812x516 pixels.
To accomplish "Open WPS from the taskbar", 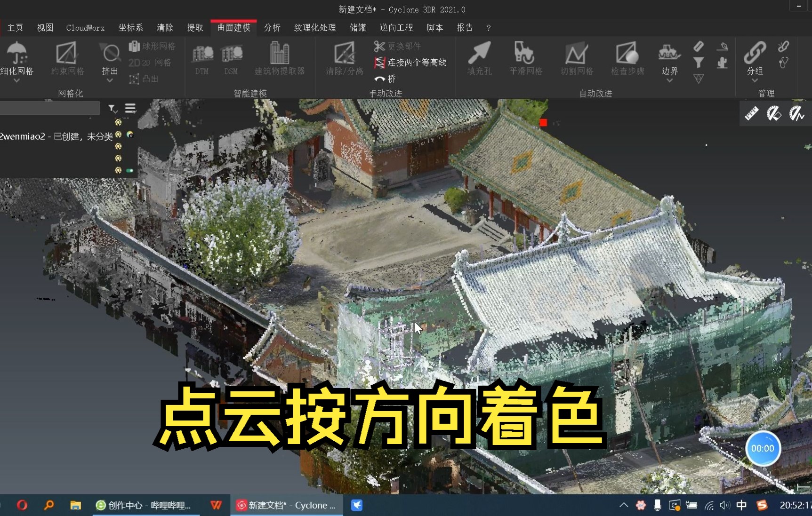I will click(x=216, y=505).
